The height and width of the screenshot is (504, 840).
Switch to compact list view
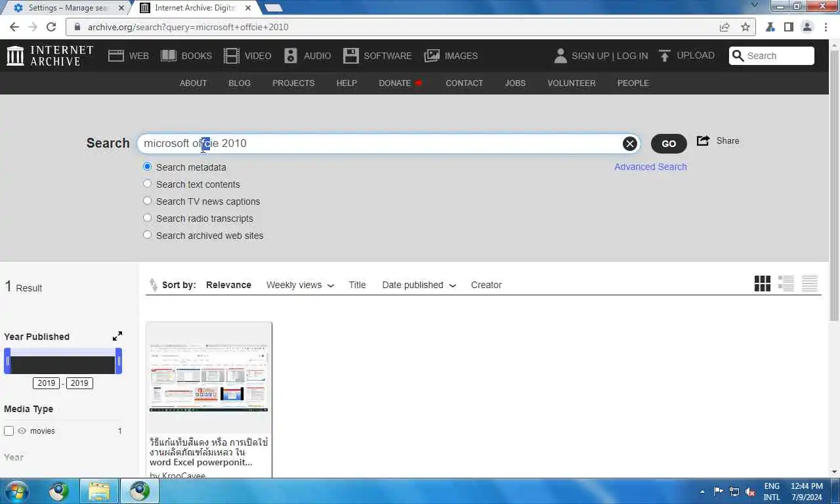coord(810,283)
